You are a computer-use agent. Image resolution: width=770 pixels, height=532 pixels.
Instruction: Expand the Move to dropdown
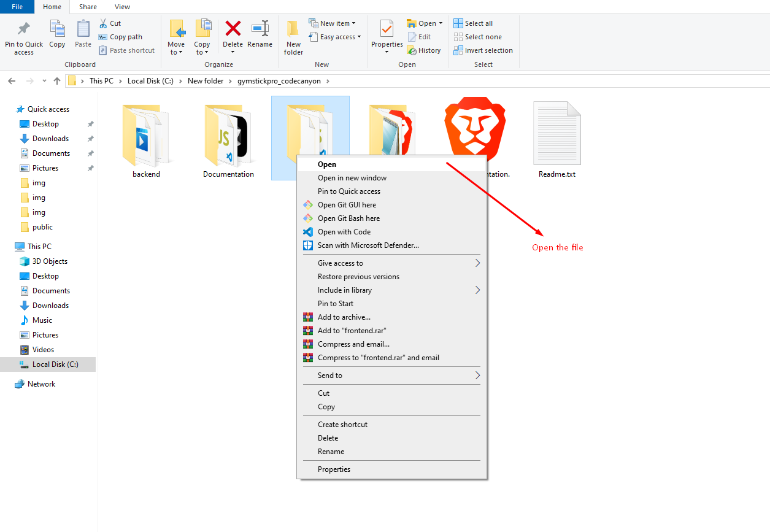[177, 52]
